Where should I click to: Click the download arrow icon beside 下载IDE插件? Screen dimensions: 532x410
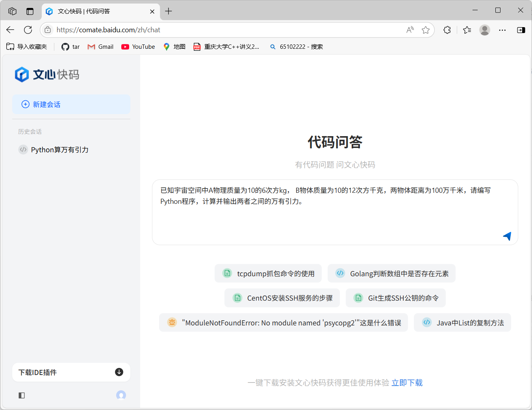tap(119, 372)
